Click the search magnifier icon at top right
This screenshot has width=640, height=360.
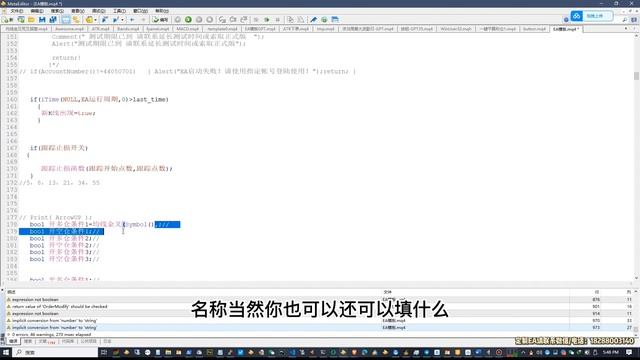[x=624, y=20]
